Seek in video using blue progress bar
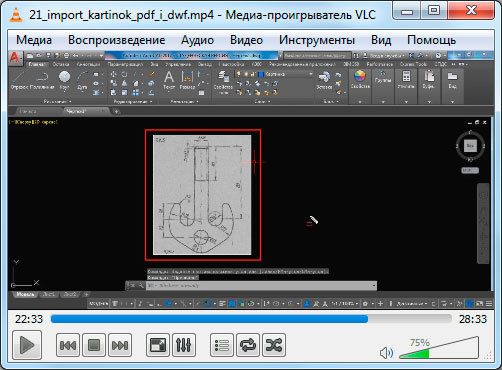Viewport: 502px width, 370px height. tap(251, 319)
